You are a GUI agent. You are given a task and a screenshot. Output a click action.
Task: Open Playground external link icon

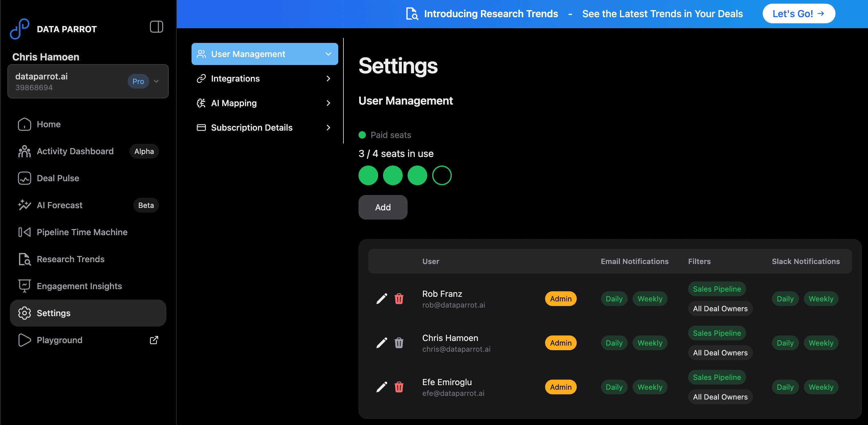(154, 340)
